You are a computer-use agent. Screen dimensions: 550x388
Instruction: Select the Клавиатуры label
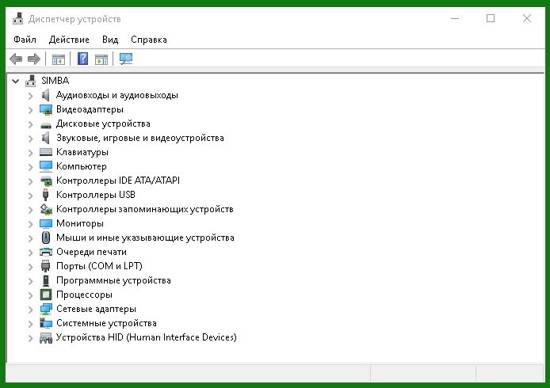[x=82, y=152]
